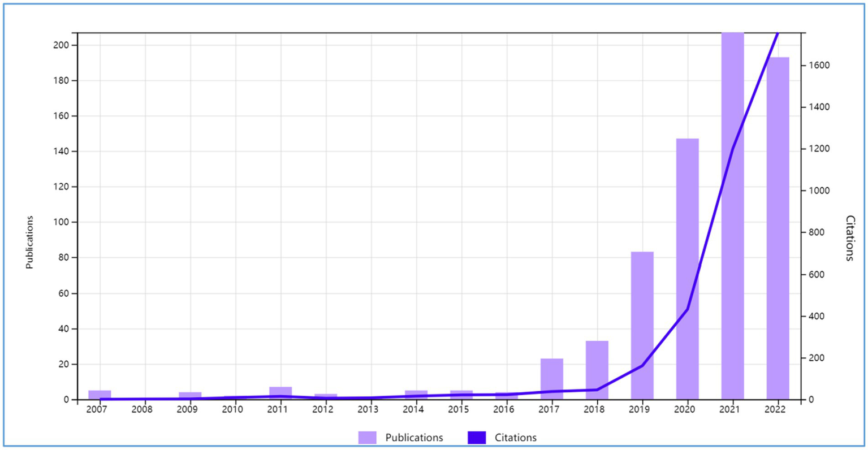Click the citations line point at 2020
Viewport: 868px width, 450px height.
pos(687,309)
